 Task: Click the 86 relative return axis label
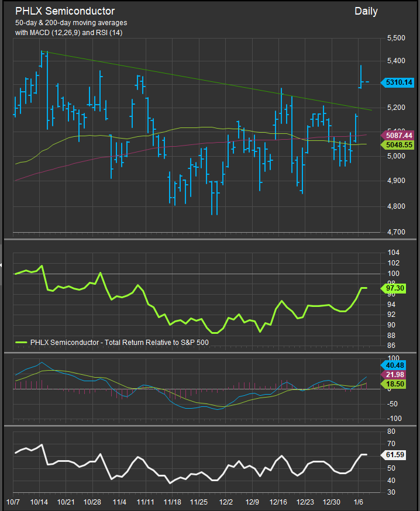391,346
